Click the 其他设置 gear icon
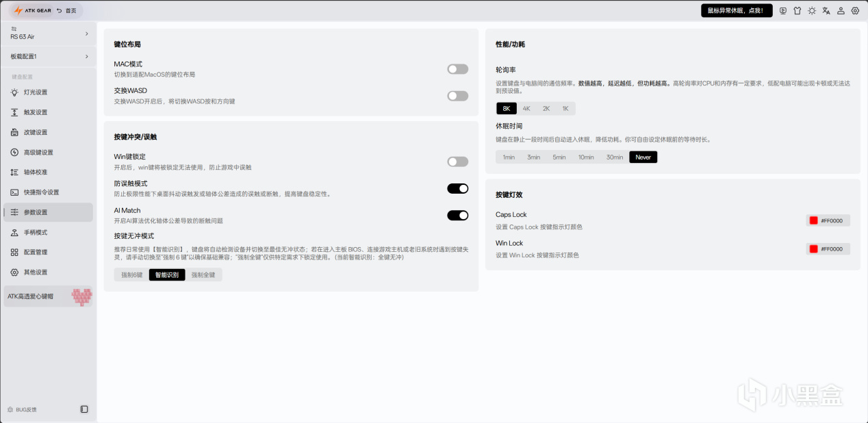The width and height of the screenshot is (868, 423). click(x=14, y=272)
